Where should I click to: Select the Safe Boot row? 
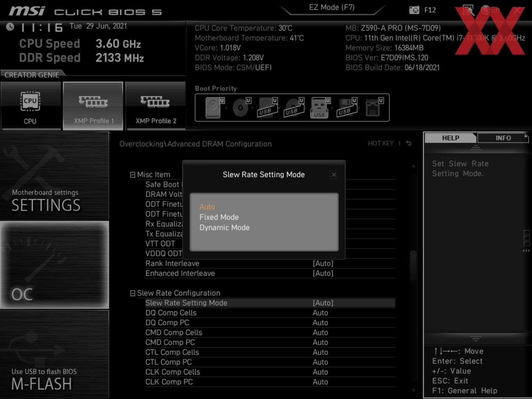click(x=164, y=184)
